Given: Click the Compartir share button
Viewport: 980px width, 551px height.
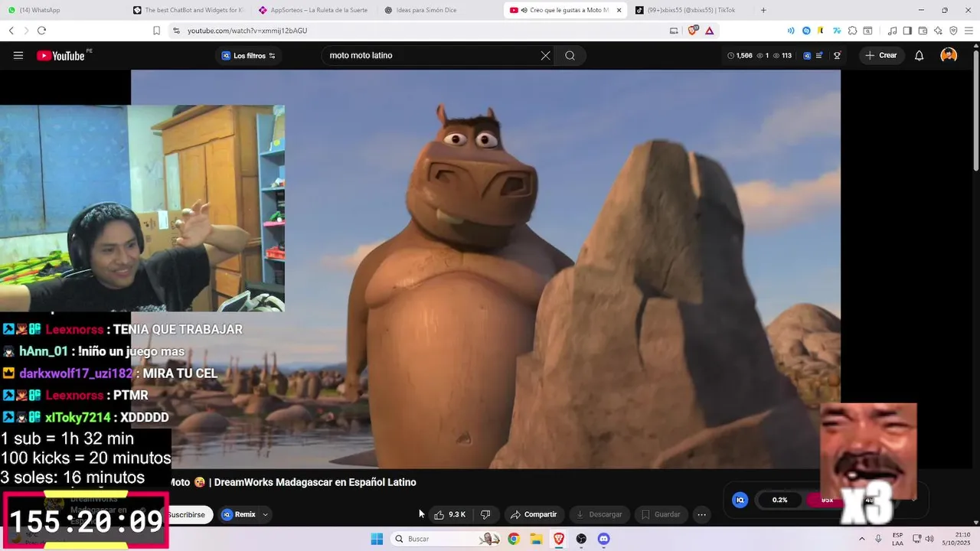Looking at the screenshot, I should pyautogui.click(x=534, y=514).
